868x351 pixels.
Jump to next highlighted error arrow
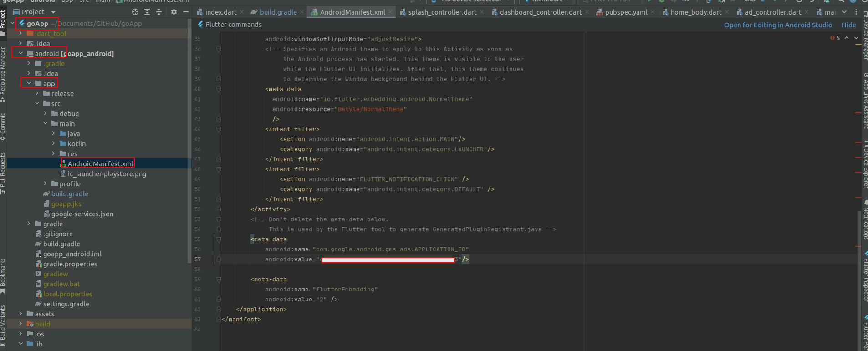856,38
